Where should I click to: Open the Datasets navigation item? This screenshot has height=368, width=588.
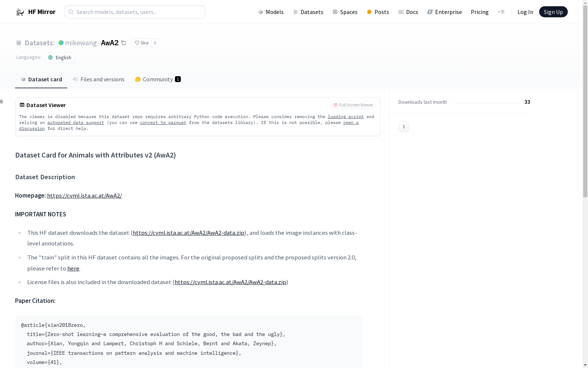point(308,12)
